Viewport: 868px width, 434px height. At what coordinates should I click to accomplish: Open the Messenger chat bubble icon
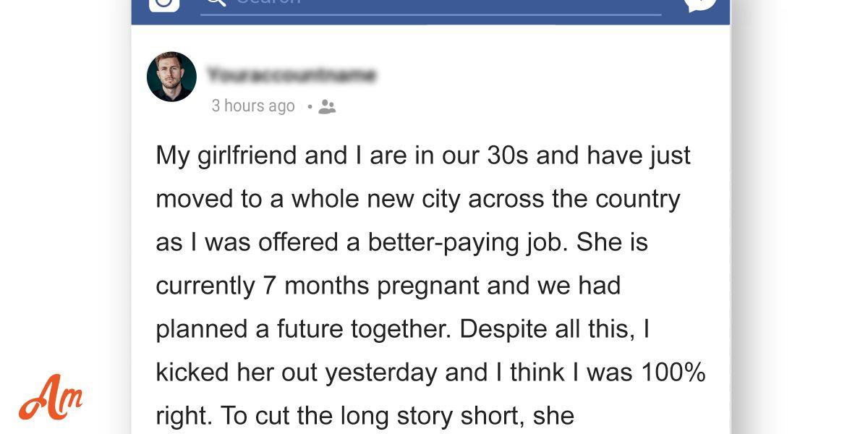click(x=699, y=4)
